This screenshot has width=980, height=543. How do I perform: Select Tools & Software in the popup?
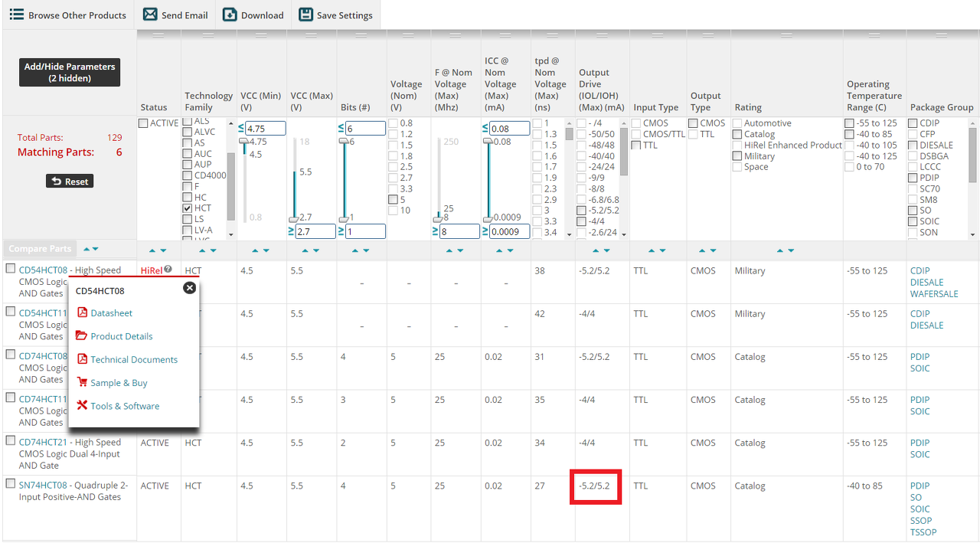(x=125, y=406)
